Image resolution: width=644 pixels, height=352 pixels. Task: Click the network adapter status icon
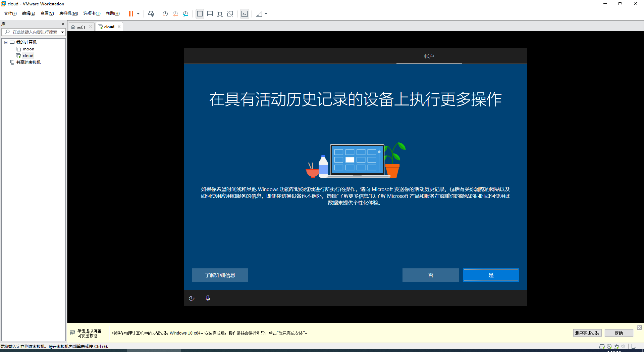[x=616, y=346]
